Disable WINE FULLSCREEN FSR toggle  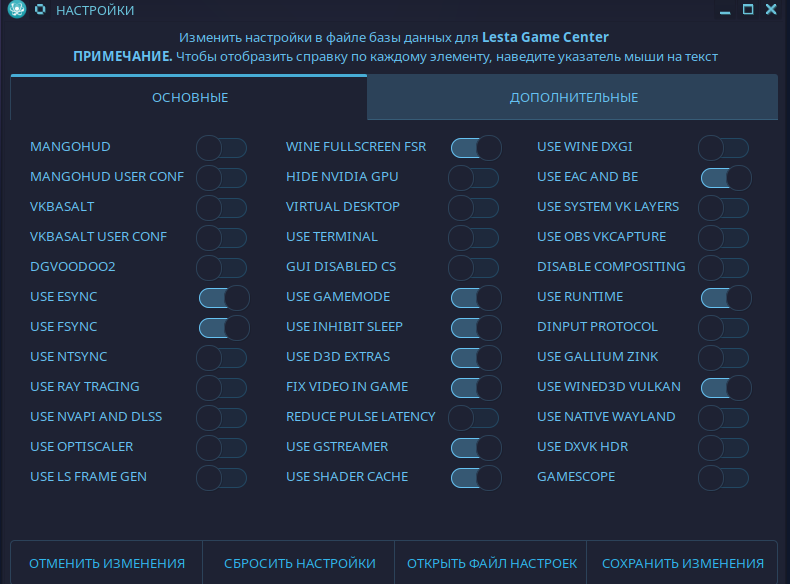click(476, 148)
